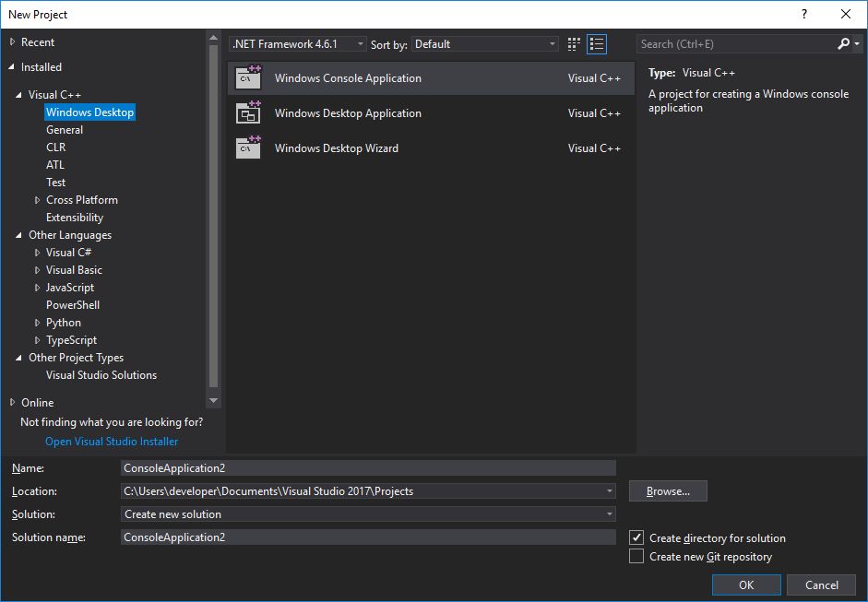The width and height of the screenshot is (868, 602).
Task: Open the Sort by Default dropdown
Action: [552, 43]
